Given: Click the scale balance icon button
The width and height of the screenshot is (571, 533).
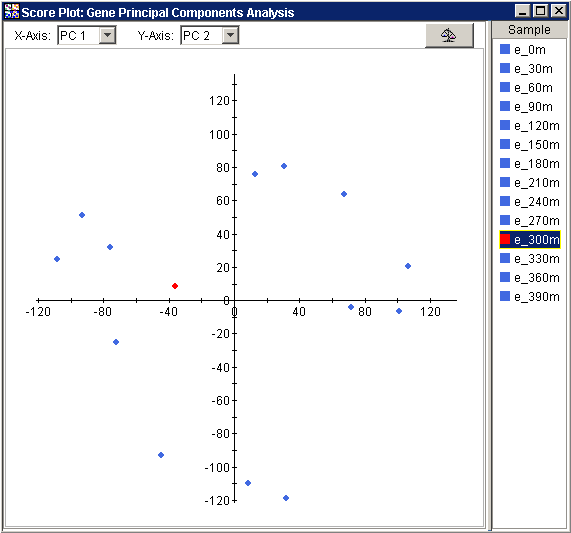Looking at the screenshot, I should (449, 35).
